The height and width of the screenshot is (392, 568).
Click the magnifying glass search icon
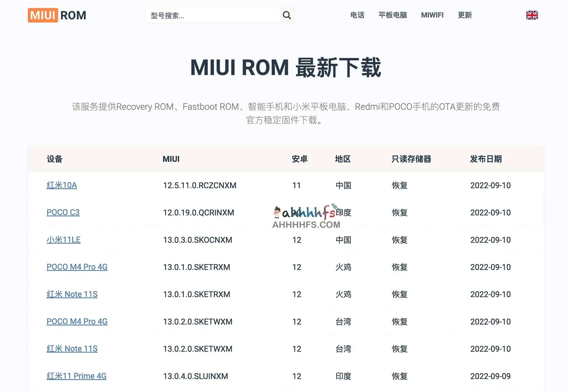coord(287,15)
